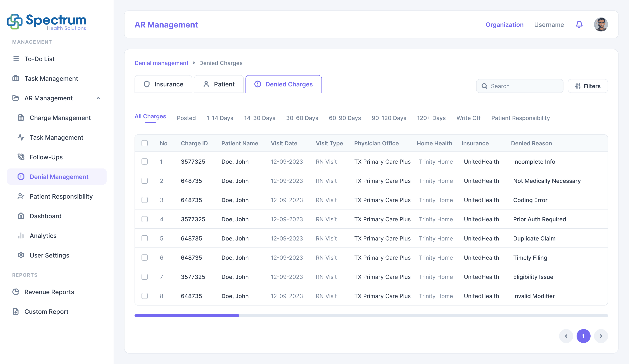The image size is (629, 364).
Task: Click the search magnifier icon
Action: click(484, 86)
